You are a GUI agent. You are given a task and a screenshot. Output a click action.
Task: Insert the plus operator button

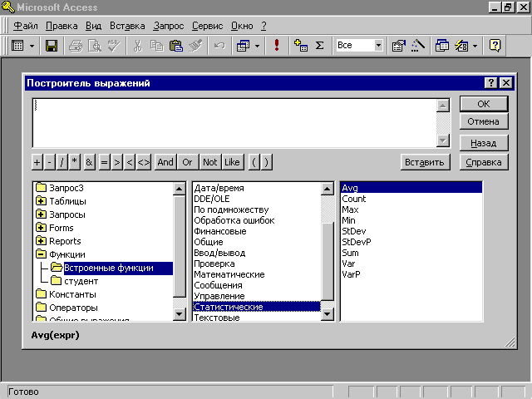click(x=37, y=162)
